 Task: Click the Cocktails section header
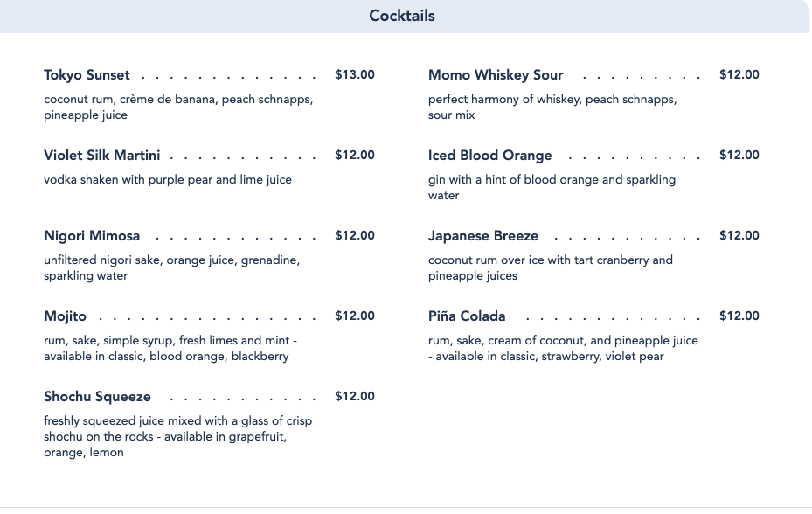click(402, 16)
